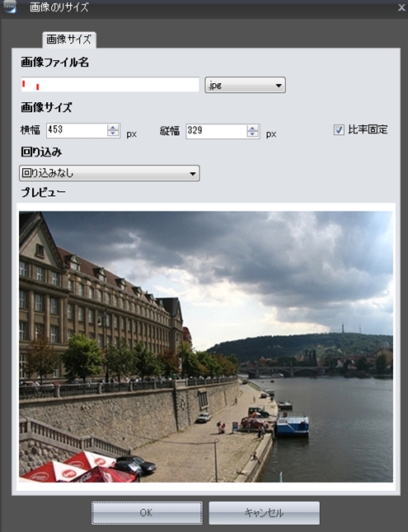This screenshot has height=532, width=408.
Task: Select the 画像サイズ tab
Action: point(69,40)
